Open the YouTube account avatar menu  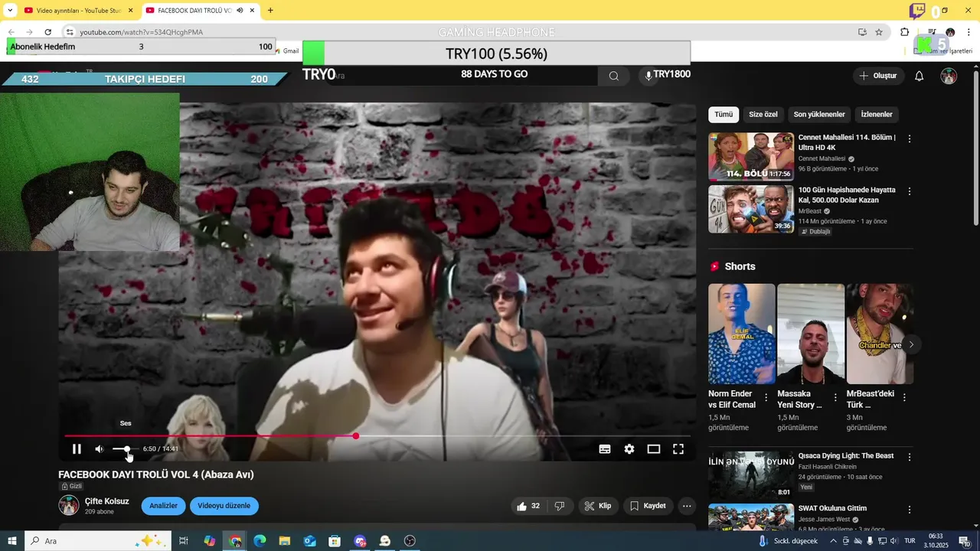(949, 76)
